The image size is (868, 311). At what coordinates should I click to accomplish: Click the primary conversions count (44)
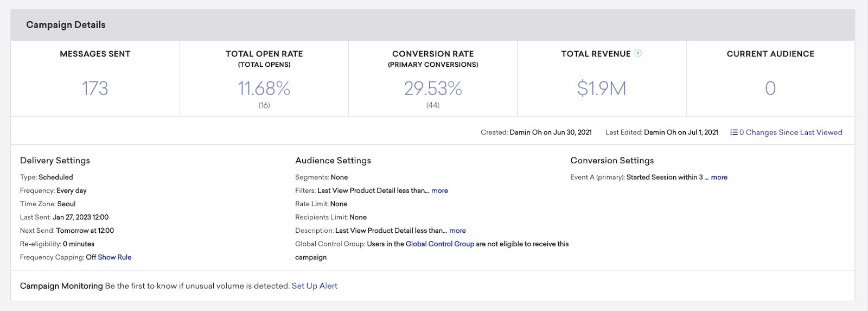tap(433, 105)
